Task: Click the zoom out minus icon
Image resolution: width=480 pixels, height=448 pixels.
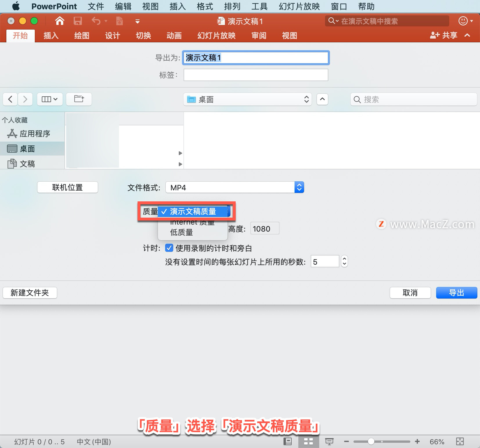Action: point(347,441)
